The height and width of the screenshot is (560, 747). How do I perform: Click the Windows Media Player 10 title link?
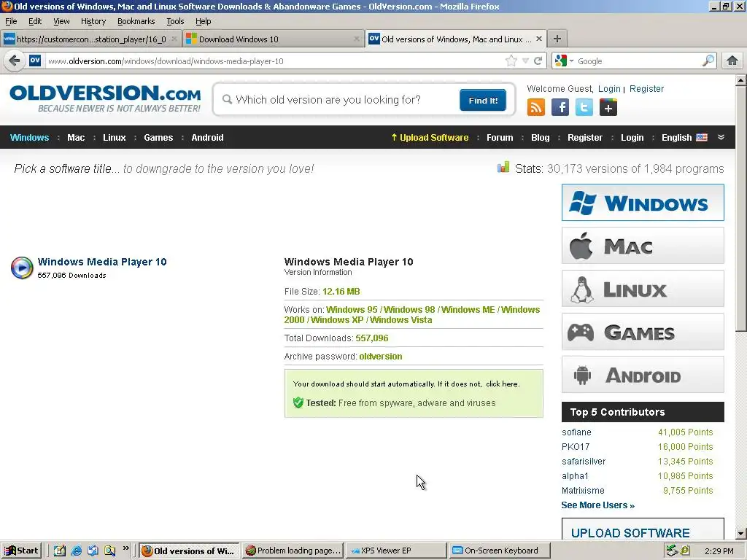click(x=102, y=262)
